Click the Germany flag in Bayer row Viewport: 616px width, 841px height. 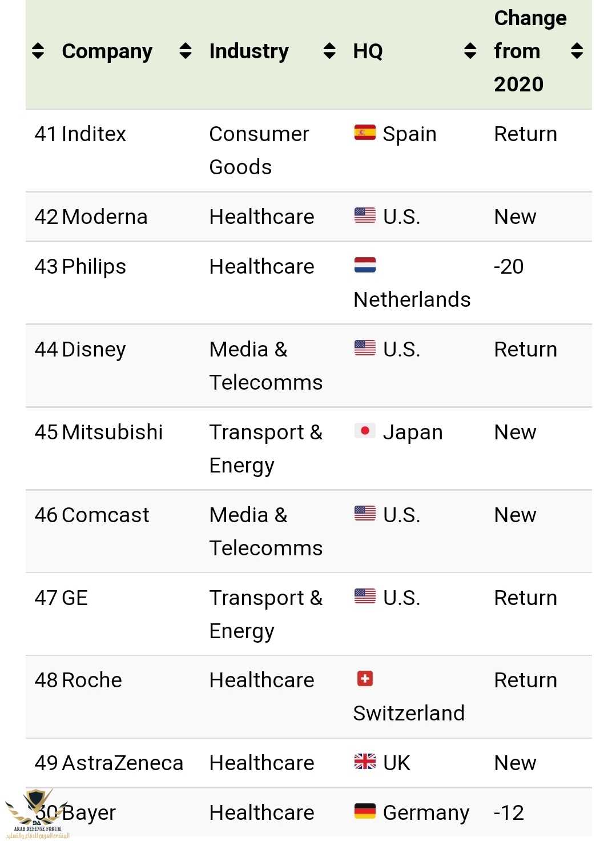pyautogui.click(x=365, y=811)
